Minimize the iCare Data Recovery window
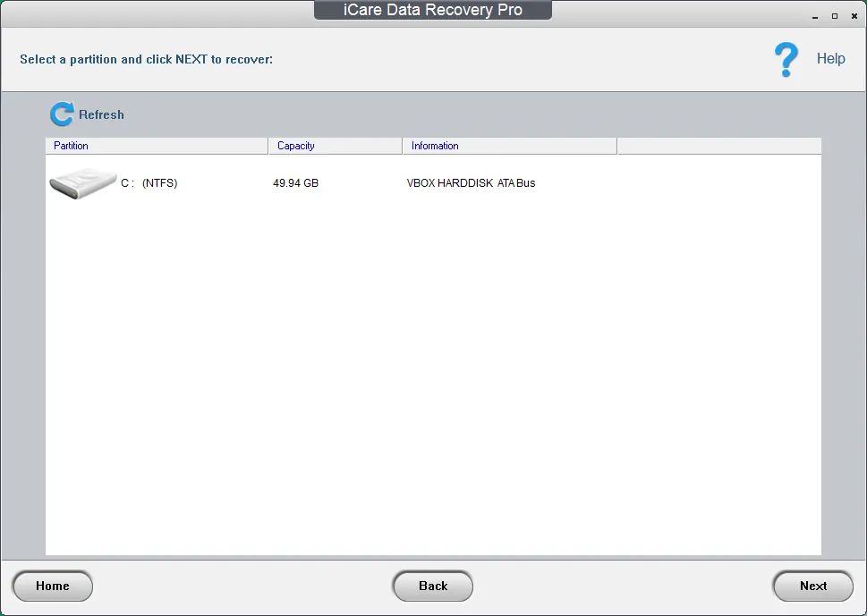This screenshot has height=616, width=867. (x=815, y=17)
